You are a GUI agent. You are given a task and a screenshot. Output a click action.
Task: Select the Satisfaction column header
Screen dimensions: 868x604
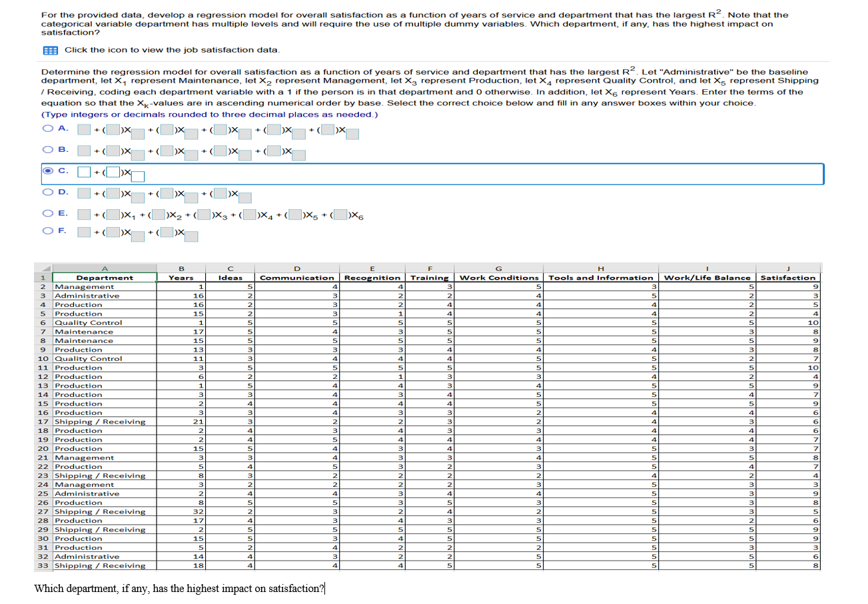click(x=788, y=278)
